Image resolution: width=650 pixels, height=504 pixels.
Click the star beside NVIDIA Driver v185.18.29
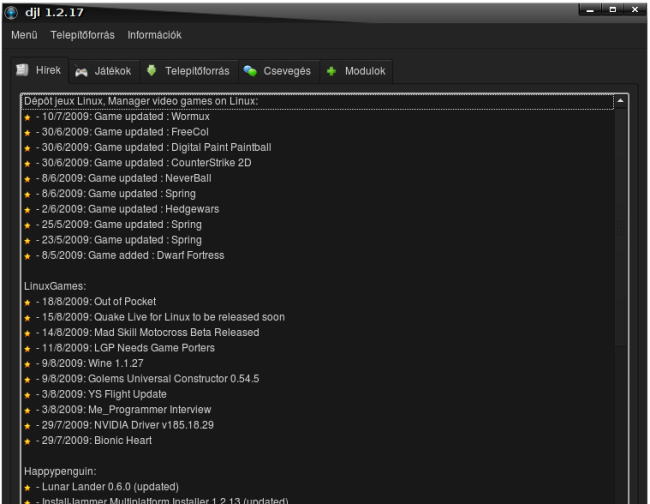[27, 426]
